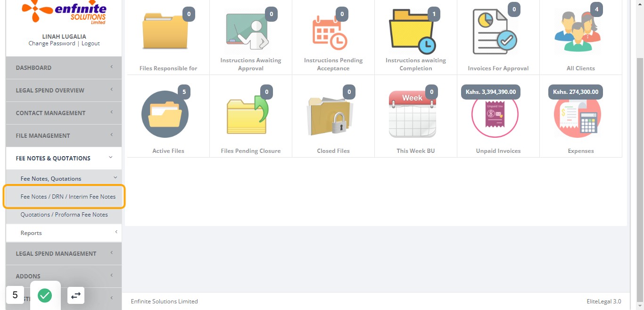This screenshot has height=310, width=644.
Task: Click the LINAH LUGALIA user name
Action: [64, 36]
